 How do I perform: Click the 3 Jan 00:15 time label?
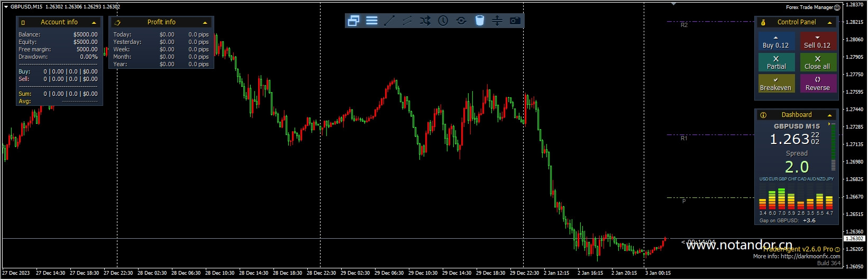[x=658, y=273]
